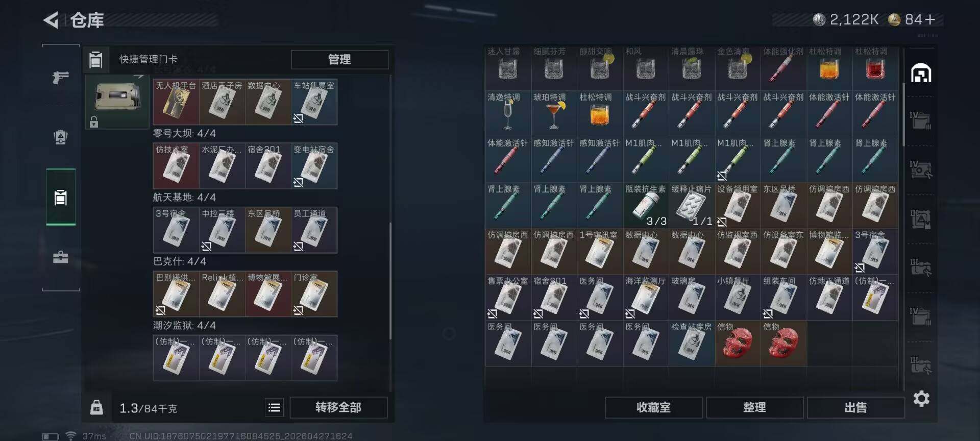Go back with the arrow beside 仓库
The image size is (980, 441).
click(51, 20)
